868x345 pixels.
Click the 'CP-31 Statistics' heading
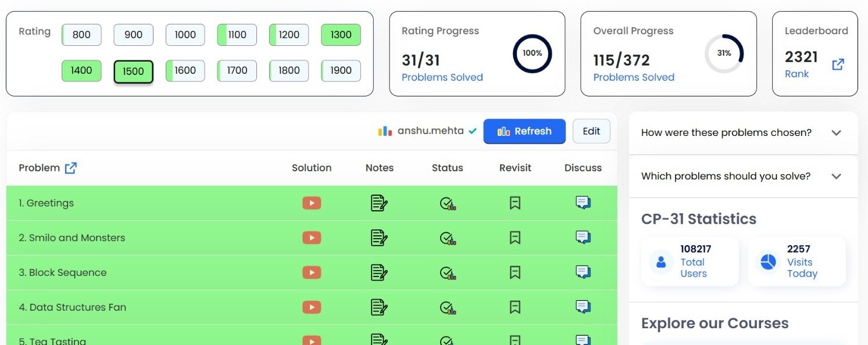coord(699,219)
